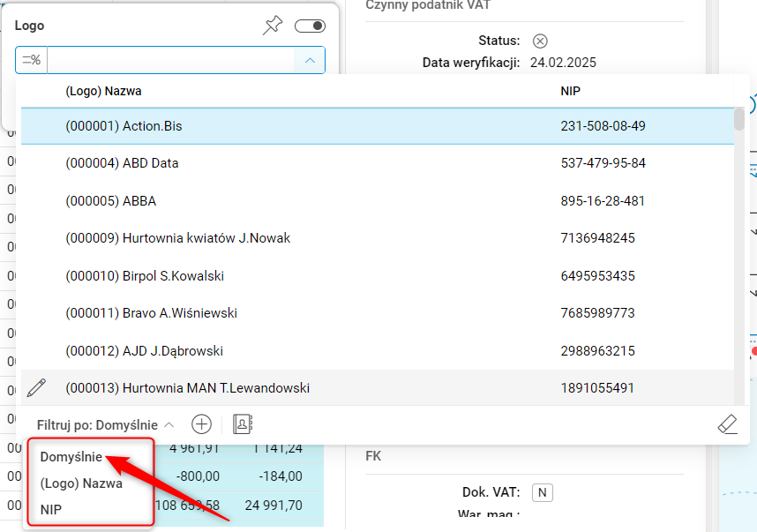The image size is (757, 532).
Task: Click table cell -800,00
Action: pos(198,476)
